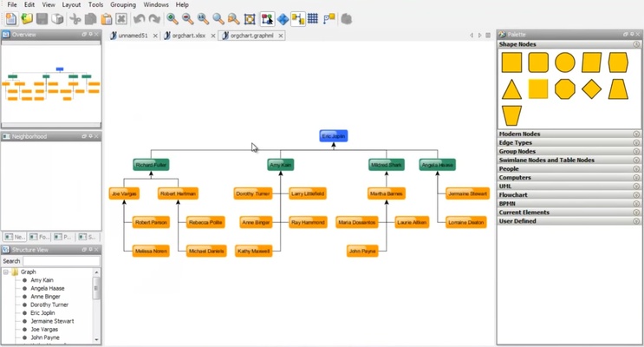Select the green Richard Fuller node
The image size is (644, 347).
pyautogui.click(x=151, y=165)
